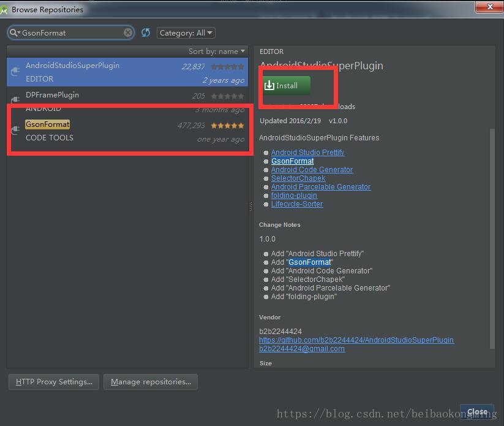Click the 477,293 downloads count
Viewport: 504px width, 426px height.
[x=191, y=126]
